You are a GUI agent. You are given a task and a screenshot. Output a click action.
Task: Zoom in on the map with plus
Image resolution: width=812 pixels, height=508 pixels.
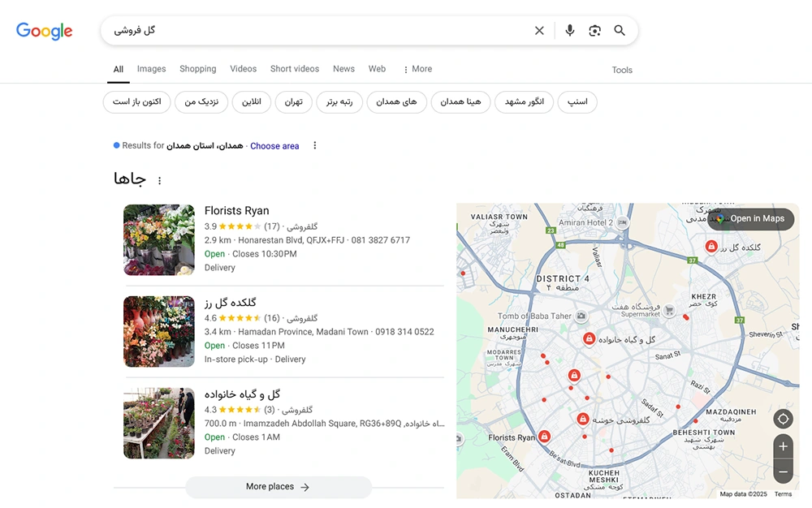(783, 446)
